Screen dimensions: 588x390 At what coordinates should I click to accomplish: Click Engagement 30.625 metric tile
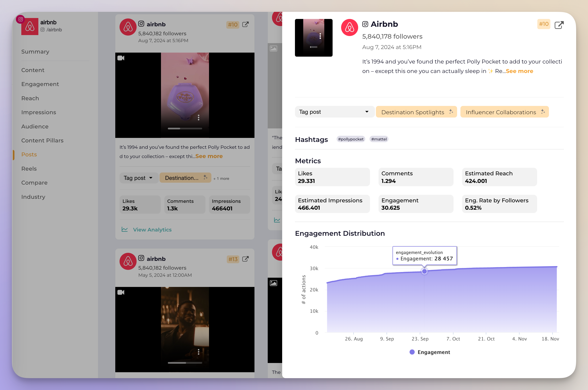coord(416,204)
